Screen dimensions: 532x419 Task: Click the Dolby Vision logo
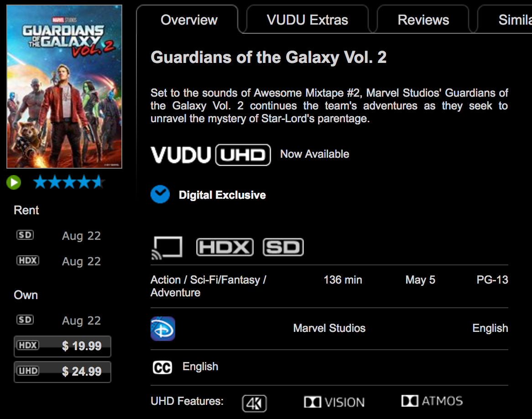coord(334,402)
